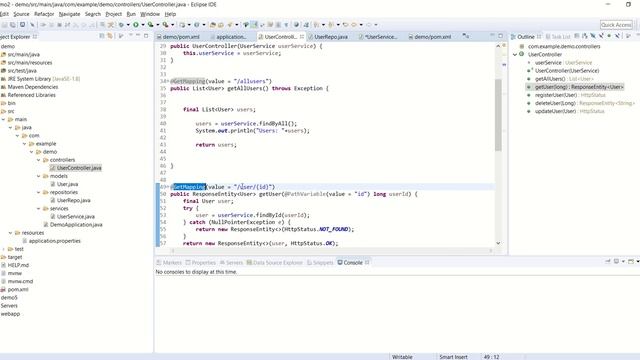The height and width of the screenshot is (360, 640).
Task: Click the green Run button in toolbar
Action: coord(136,25)
